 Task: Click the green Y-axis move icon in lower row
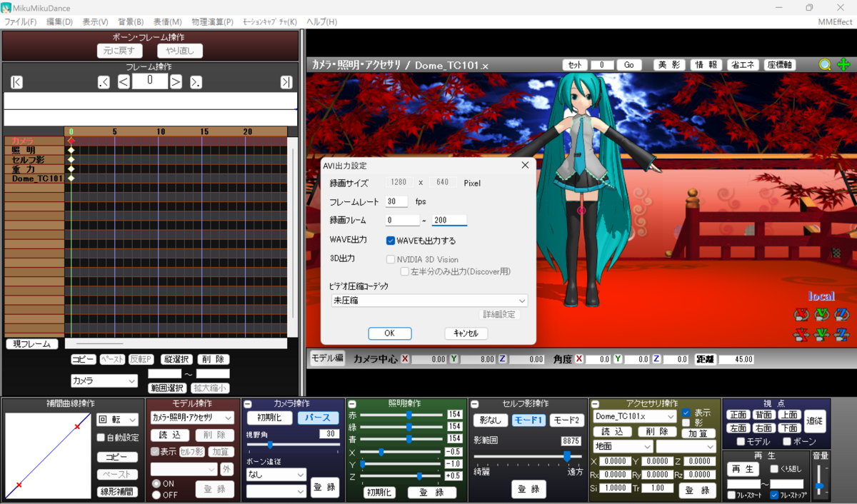point(821,334)
